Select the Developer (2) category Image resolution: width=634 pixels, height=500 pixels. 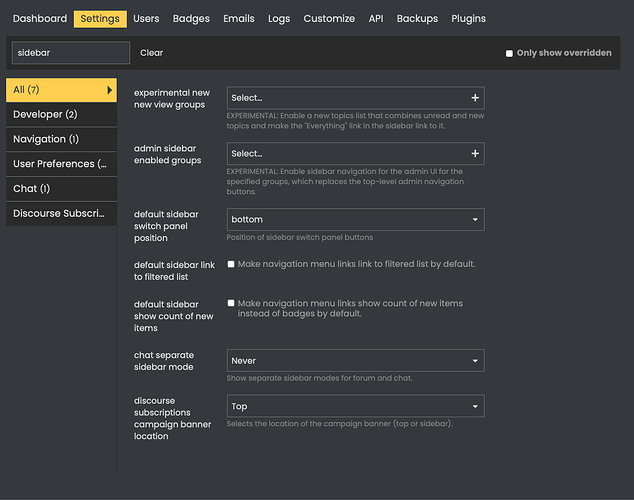61,114
